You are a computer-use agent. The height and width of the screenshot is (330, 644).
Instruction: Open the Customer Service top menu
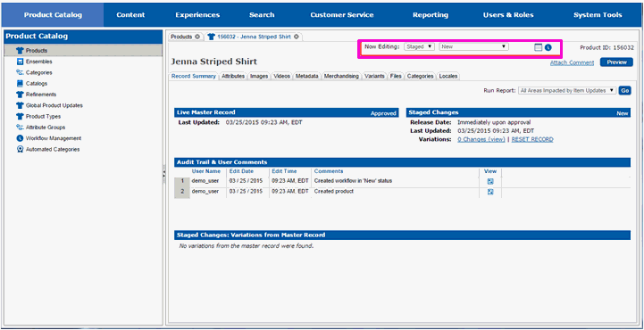pyautogui.click(x=342, y=15)
